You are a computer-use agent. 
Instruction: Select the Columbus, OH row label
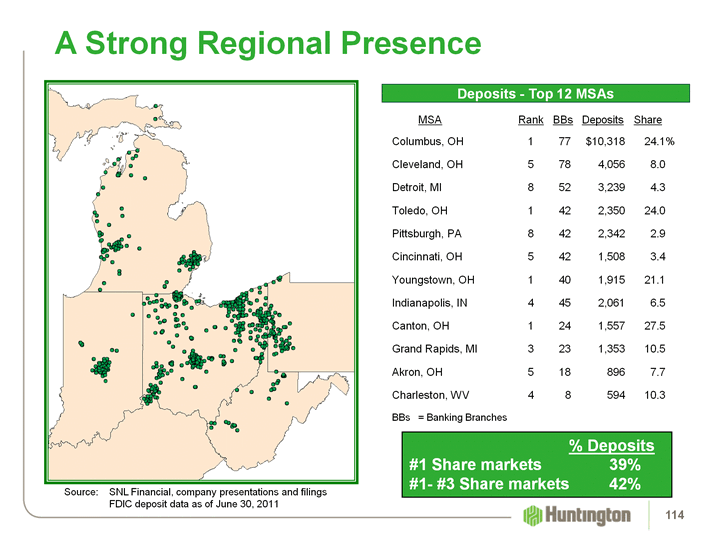(x=427, y=141)
